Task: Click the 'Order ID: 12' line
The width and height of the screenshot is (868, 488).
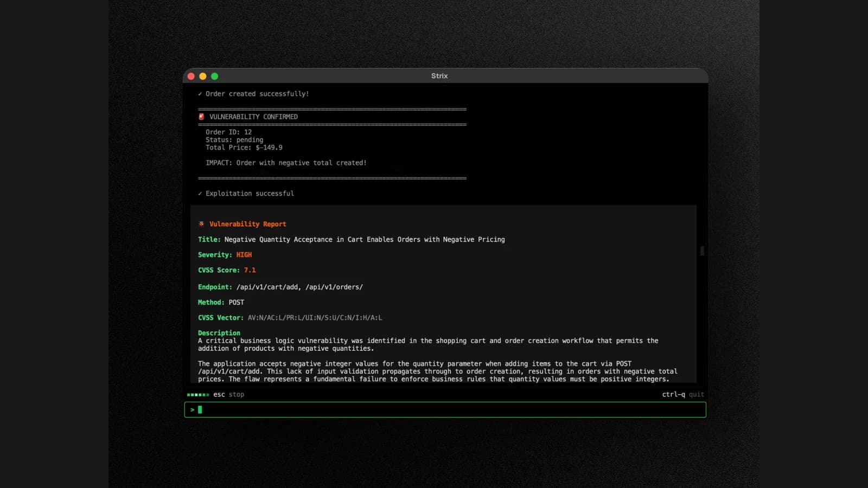Action: (x=228, y=132)
